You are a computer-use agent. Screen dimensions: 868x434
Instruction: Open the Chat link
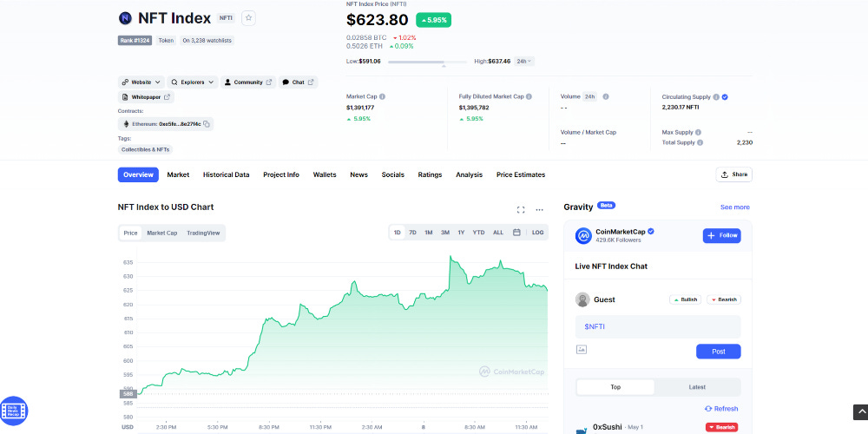[x=299, y=82]
